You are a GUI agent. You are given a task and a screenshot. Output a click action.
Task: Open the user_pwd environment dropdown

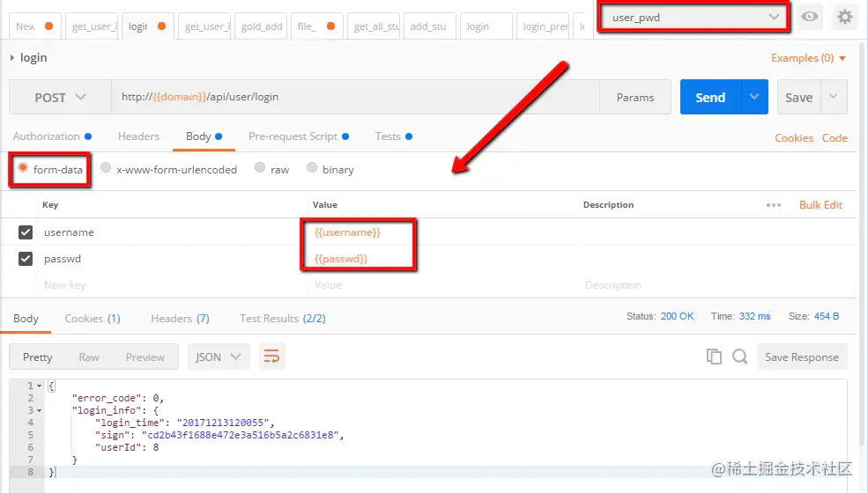[694, 17]
